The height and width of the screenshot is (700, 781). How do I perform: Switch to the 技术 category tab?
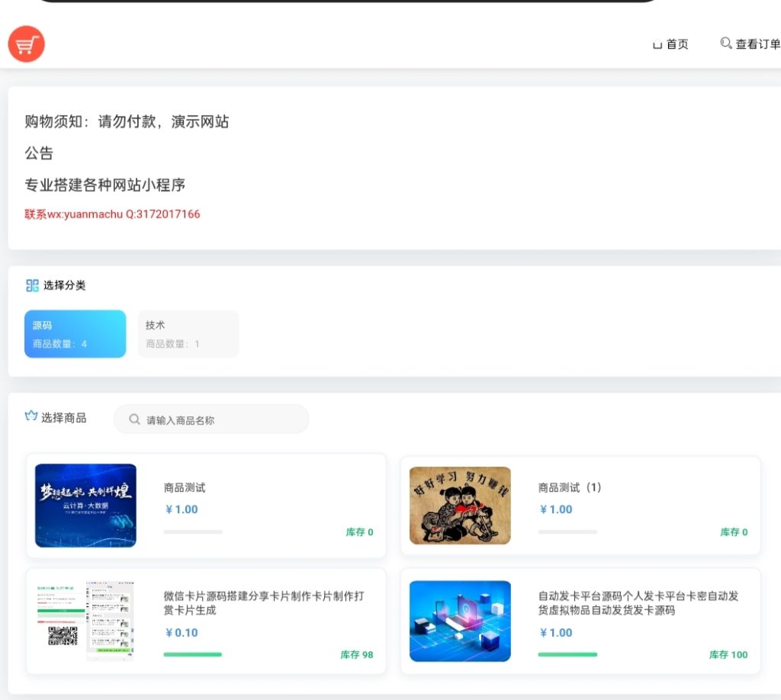click(x=188, y=334)
